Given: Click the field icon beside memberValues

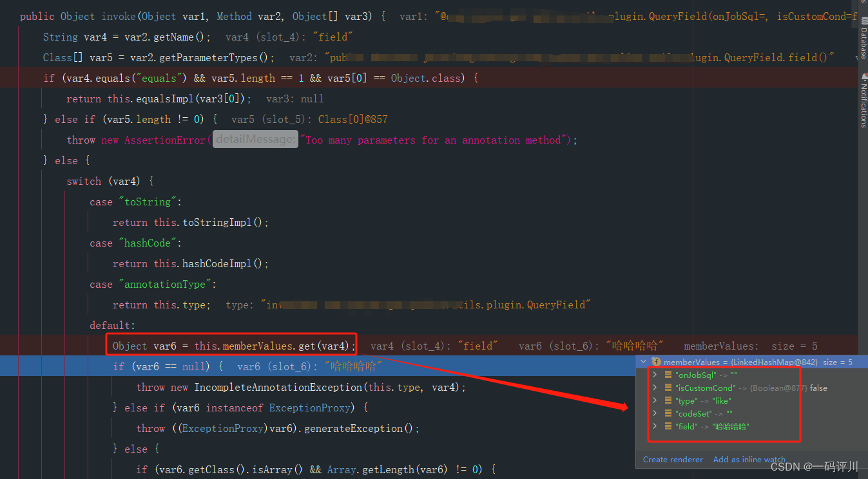Looking at the screenshot, I should pyautogui.click(x=656, y=362).
